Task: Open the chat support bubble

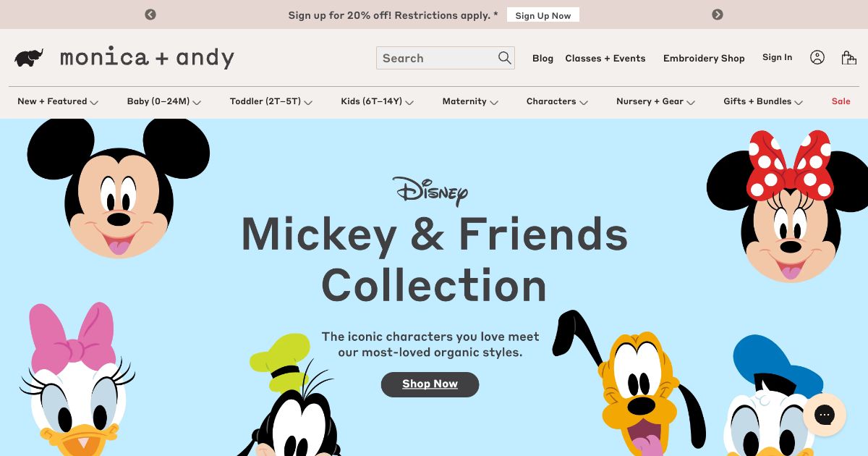Action: point(825,415)
